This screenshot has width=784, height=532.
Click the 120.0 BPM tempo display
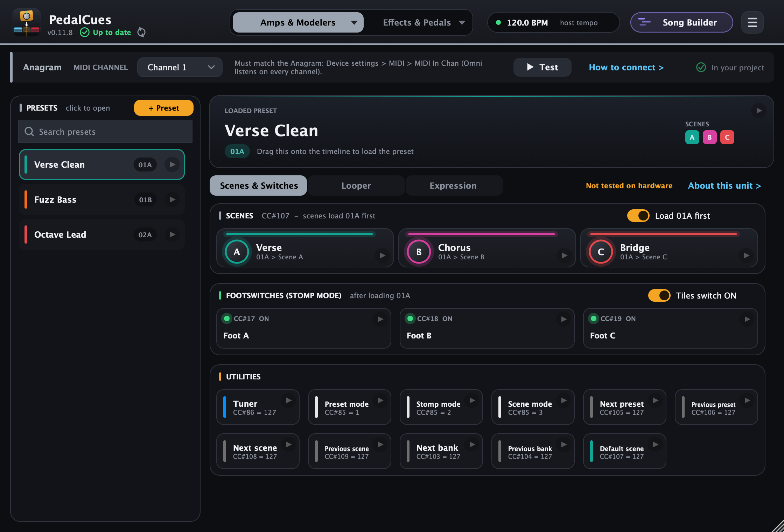pos(553,22)
